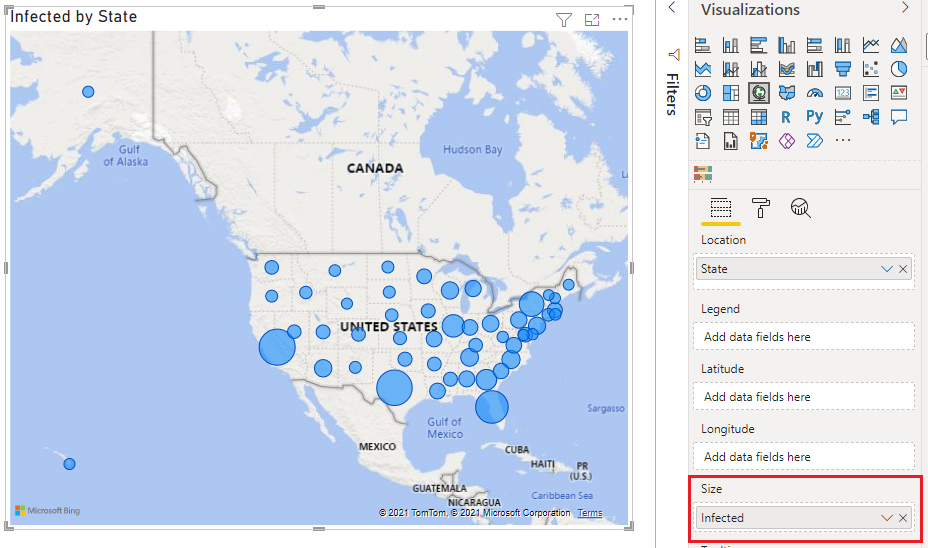This screenshot has width=928, height=548.
Task: Open the Filters pane label
Action: 672,94
